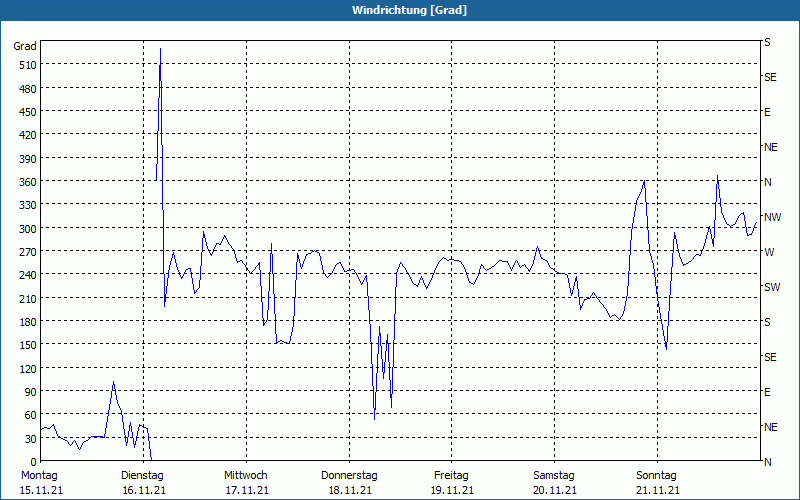Click the topmost 'S' compass label
The width and height of the screenshot is (800, 500).
click(767, 42)
